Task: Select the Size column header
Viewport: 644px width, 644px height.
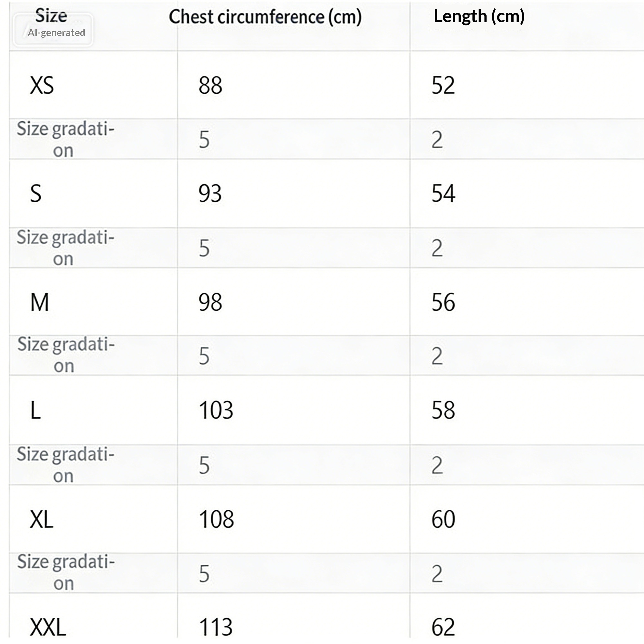Action: 51,15
